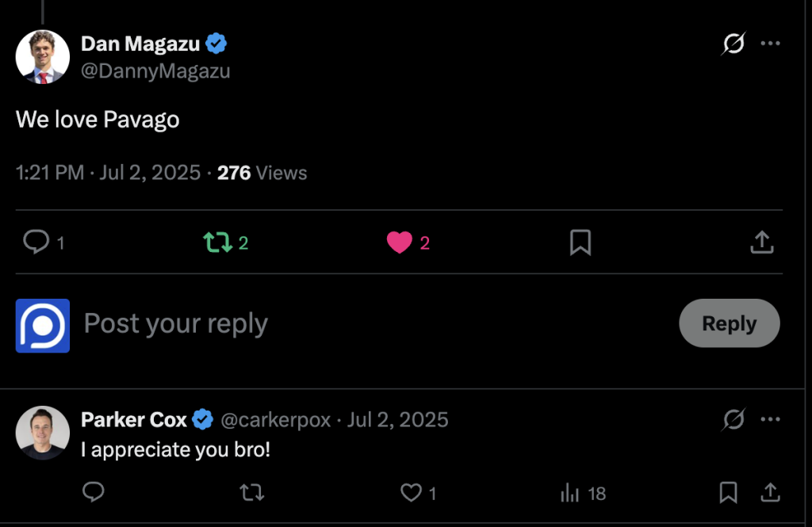View analytics on Parker Cox's comment
The image size is (812, 527).
(570, 493)
